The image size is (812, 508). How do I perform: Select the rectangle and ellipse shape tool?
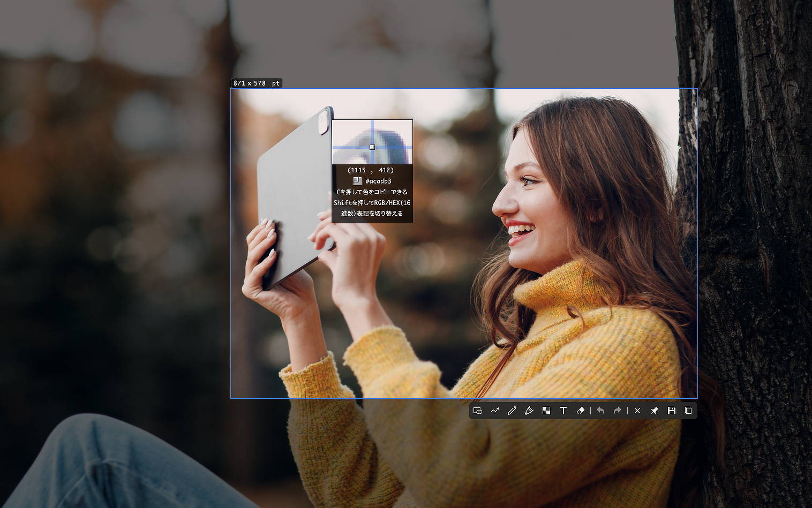[478, 411]
